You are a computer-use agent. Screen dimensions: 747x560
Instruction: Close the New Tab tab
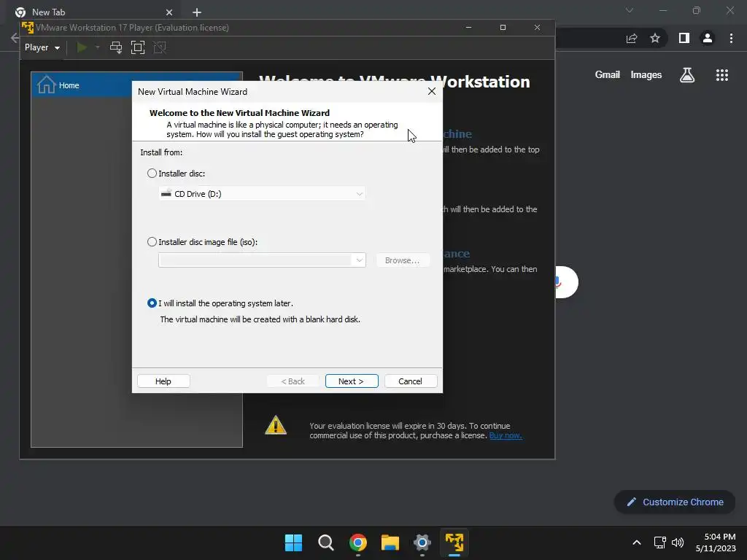[x=169, y=12]
